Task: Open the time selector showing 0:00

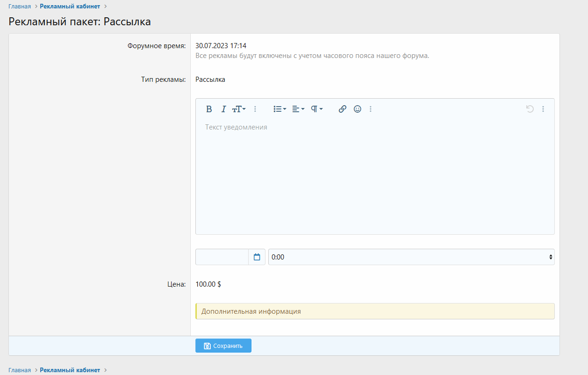Action: (411, 257)
